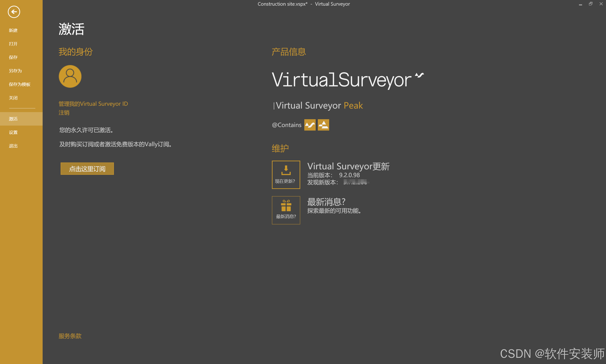Choose 保存 from the sidebar menu
This screenshot has height=364, width=606.
[13, 57]
